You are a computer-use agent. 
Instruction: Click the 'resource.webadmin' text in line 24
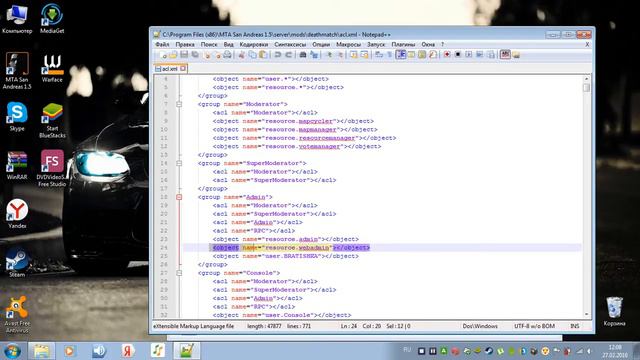pyautogui.click(x=297, y=248)
